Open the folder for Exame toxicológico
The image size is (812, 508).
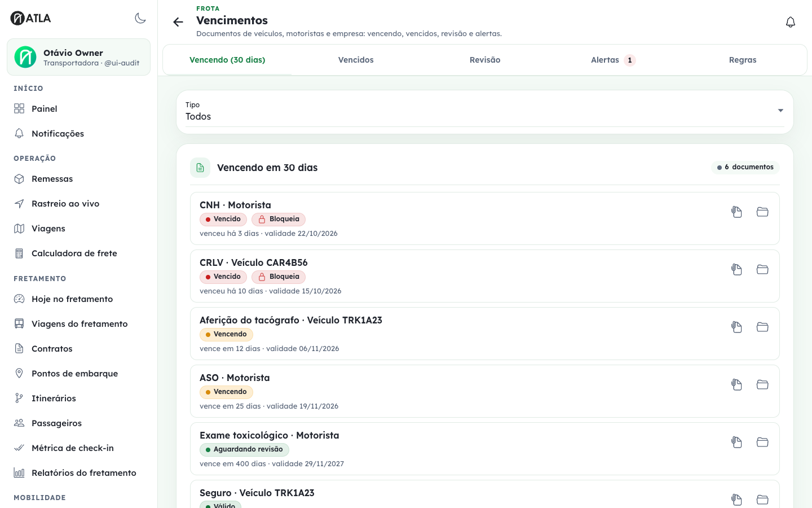[x=762, y=442]
